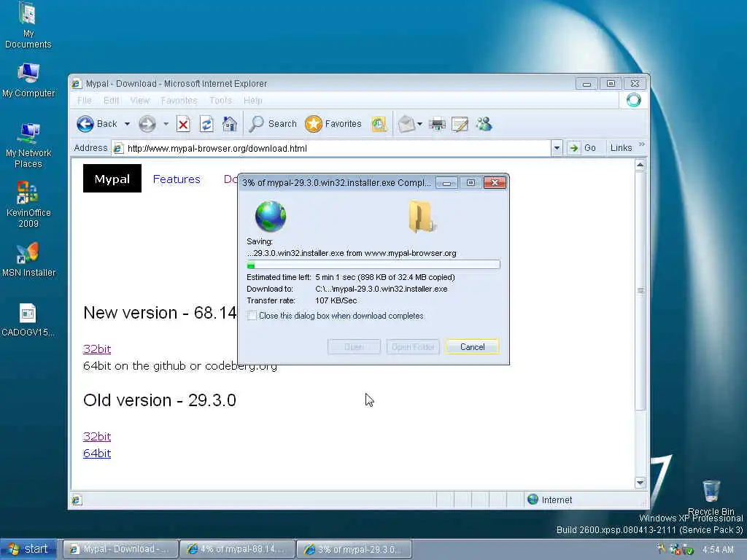Open the Help menu
This screenshot has width=747, height=560.
tap(253, 101)
